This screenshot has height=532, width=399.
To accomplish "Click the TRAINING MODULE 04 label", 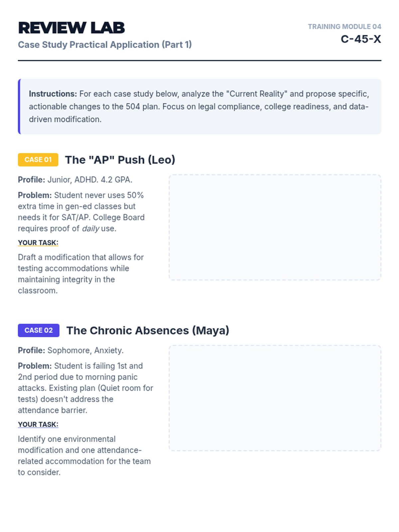I will tap(344, 27).
